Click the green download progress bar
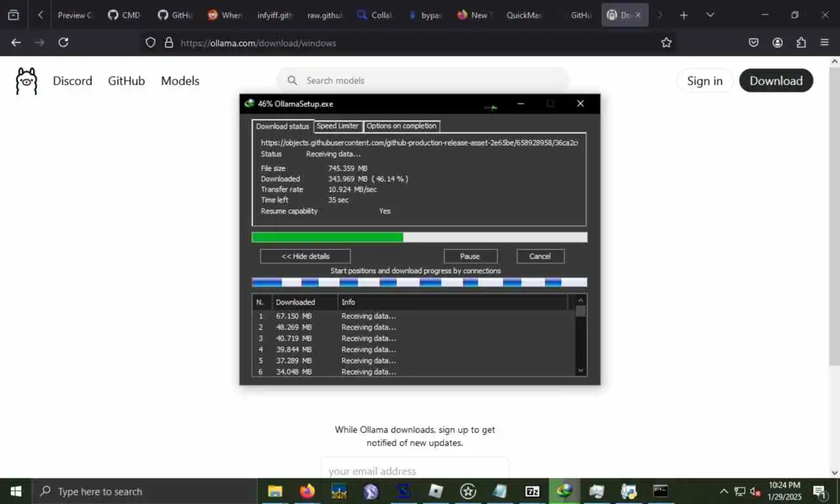Viewport: 840px width, 504px height. (x=419, y=238)
